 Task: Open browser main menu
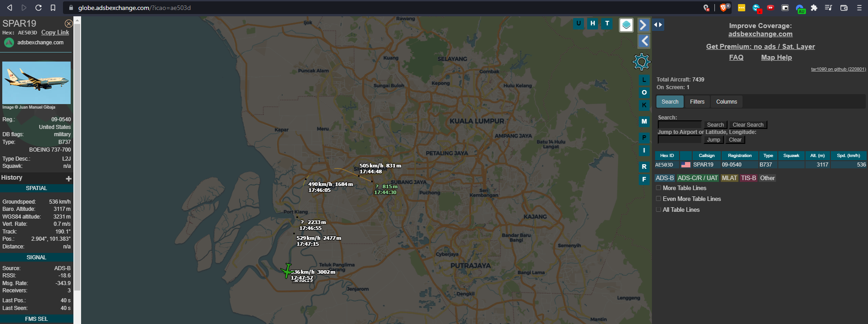[859, 8]
